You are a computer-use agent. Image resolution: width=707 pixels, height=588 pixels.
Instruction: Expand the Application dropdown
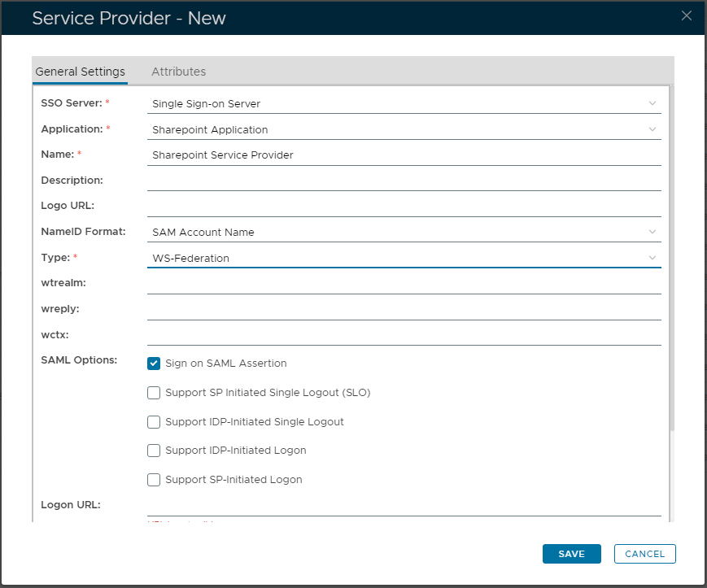coord(404,129)
